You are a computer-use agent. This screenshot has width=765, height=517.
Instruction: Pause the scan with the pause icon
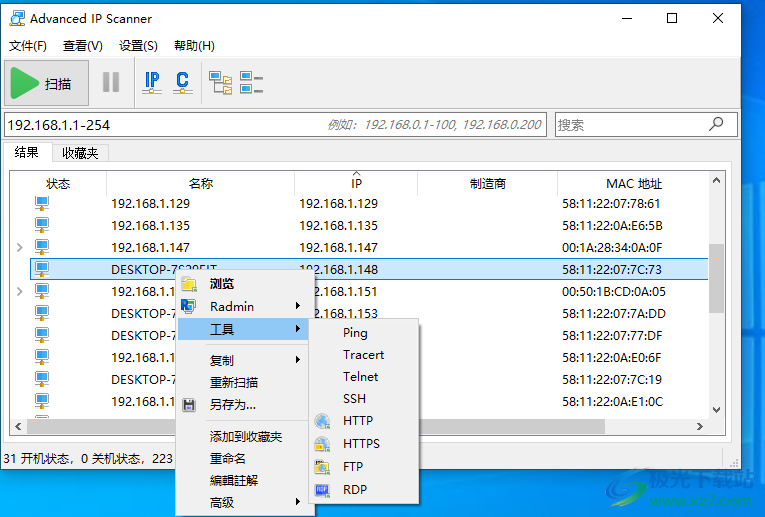[111, 82]
